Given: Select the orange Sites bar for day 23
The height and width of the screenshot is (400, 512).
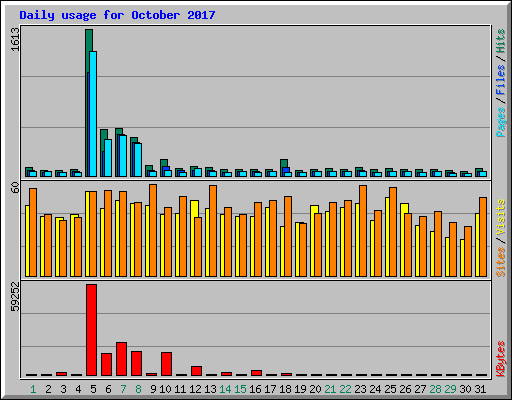Looking at the screenshot, I should 363,231.
